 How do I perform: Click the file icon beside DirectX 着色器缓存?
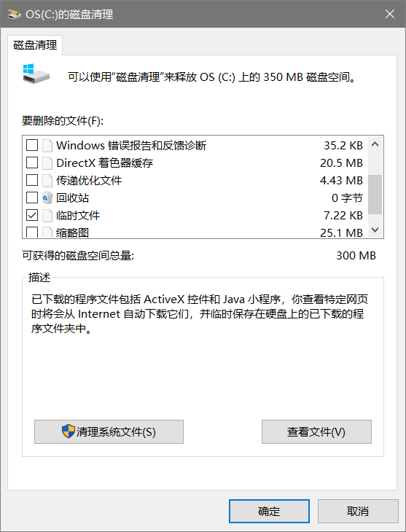coord(47,163)
